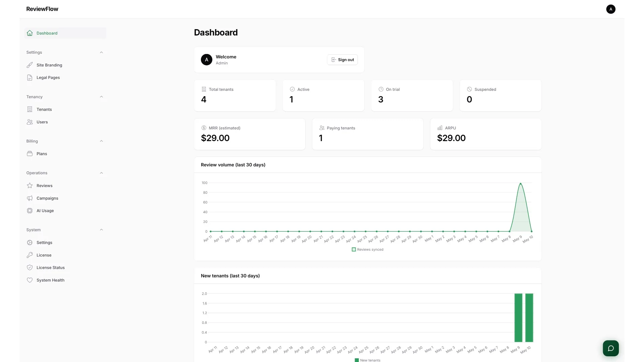Click the Users people icon
The width and height of the screenshot is (644, 362).
[x=30, y=122]
